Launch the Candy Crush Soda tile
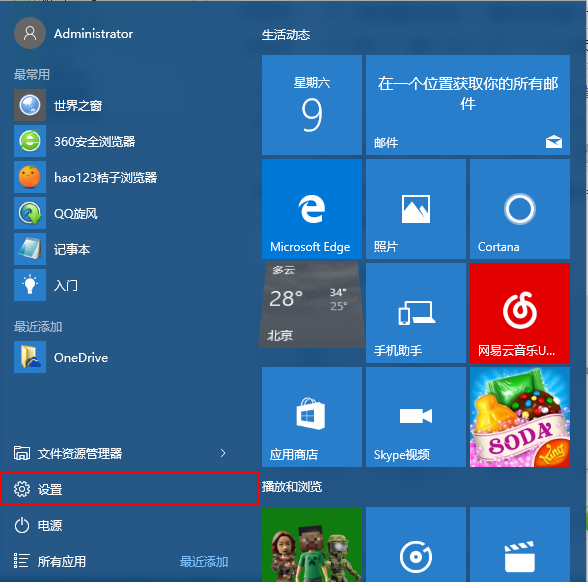 tap(520, 417)
